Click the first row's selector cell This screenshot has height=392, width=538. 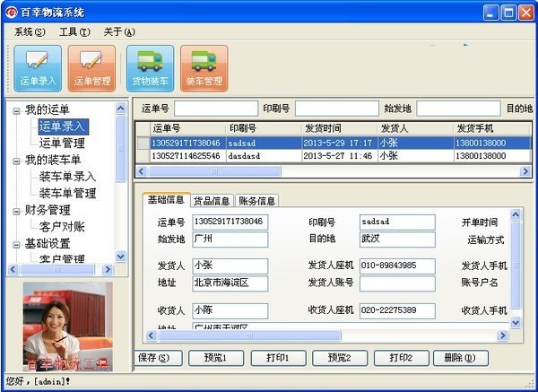tap(143, 143)
